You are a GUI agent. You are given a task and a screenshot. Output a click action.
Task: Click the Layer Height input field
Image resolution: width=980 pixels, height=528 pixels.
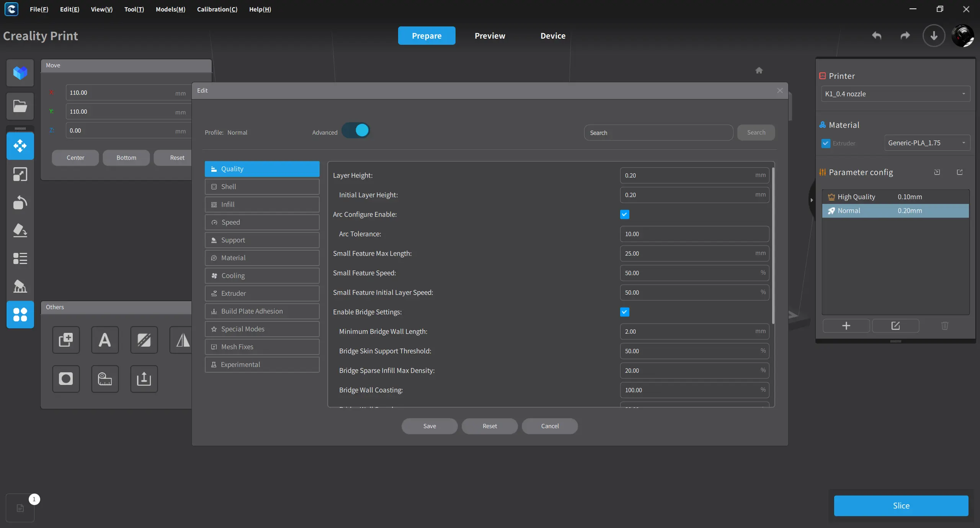[x=694, y=175]
